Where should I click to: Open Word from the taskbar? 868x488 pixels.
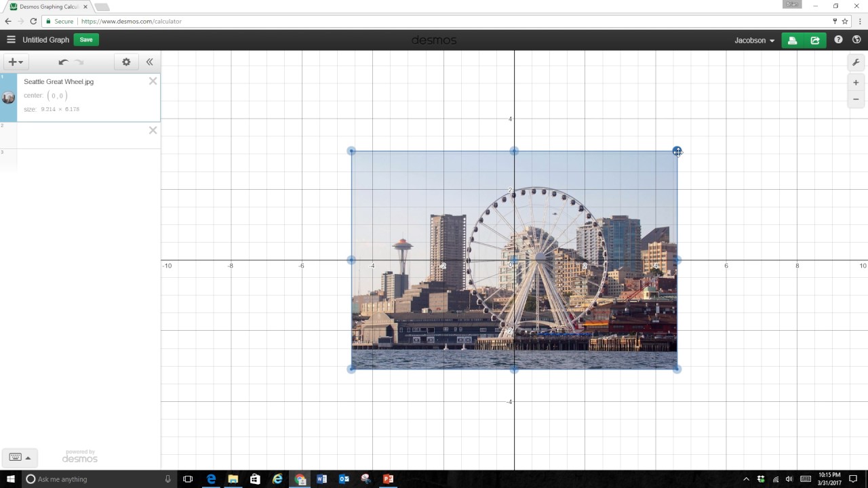(x=321, y=479)
